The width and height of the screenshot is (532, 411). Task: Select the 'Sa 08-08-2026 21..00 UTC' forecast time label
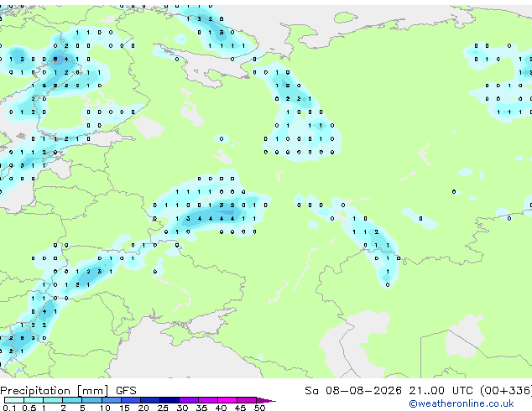pyautogui.click(x=389, y=391)
